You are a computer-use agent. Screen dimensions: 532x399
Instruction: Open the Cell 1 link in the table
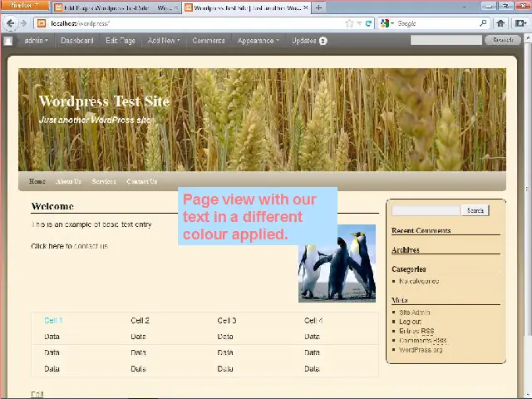click(x=53, y=321)
